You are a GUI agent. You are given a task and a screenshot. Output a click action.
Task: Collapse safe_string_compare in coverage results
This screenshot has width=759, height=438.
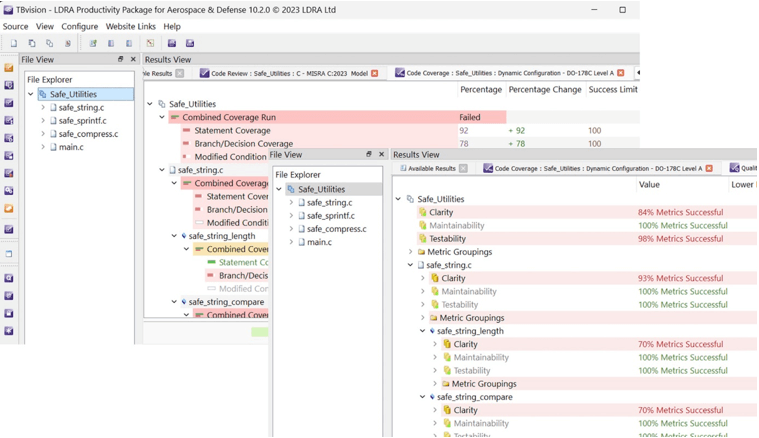pyautogui.click(x=174, y=302)
